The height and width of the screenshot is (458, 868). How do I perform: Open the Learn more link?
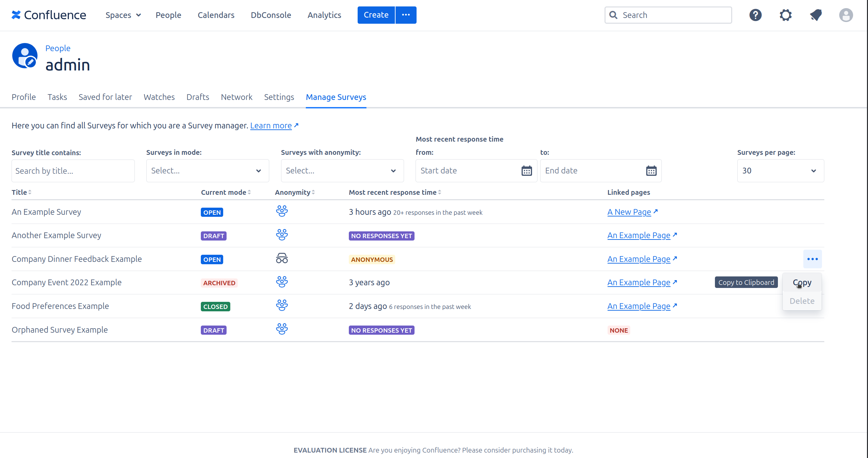point(271,126)
